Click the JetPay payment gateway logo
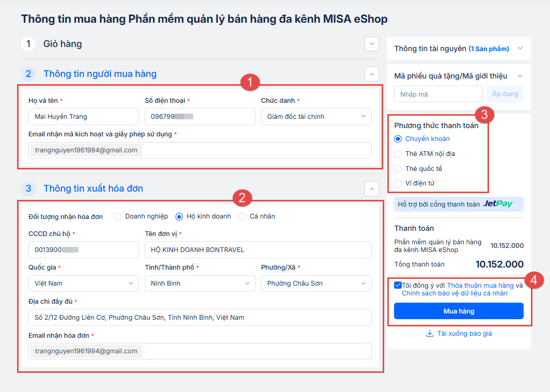Screen dimensions: 550x392 coord(498,204)
